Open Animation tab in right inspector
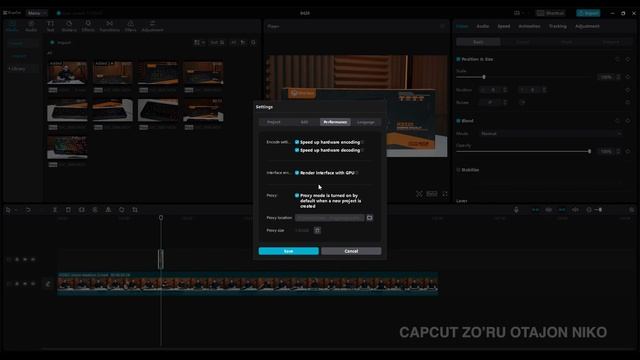The height and width of the screenshot is (360, 640). click(x=529, y=26)
